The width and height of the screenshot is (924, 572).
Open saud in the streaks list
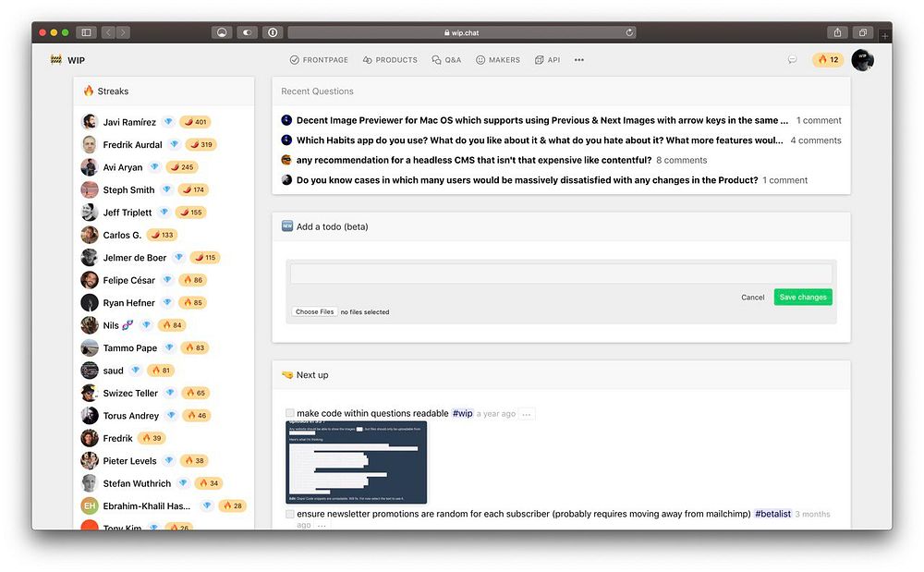[113, 371]
